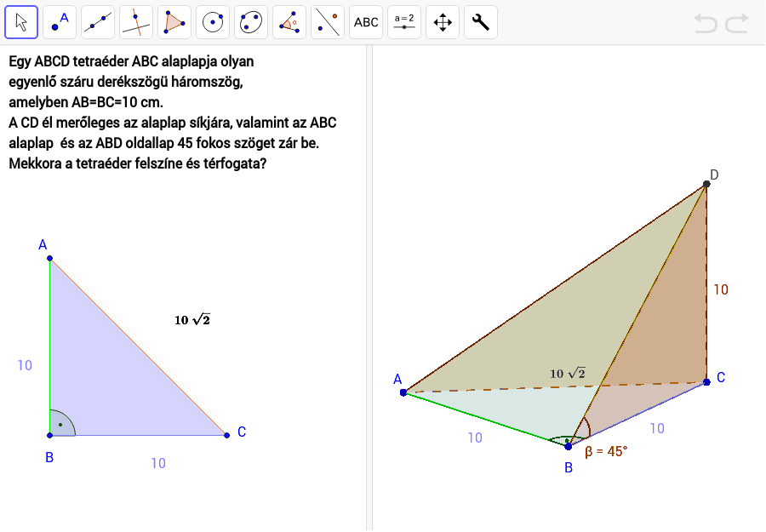
Task: Click the Undo arrow
Action: [706, 23]
